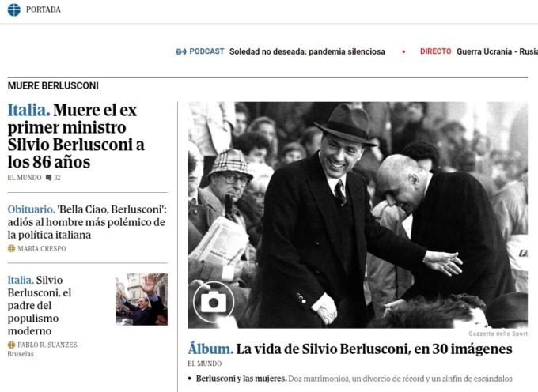Image resolution: width=538 pixels, height=392 pixels.
Task: Select the PODCAST label link
Action: coord(206,51)
